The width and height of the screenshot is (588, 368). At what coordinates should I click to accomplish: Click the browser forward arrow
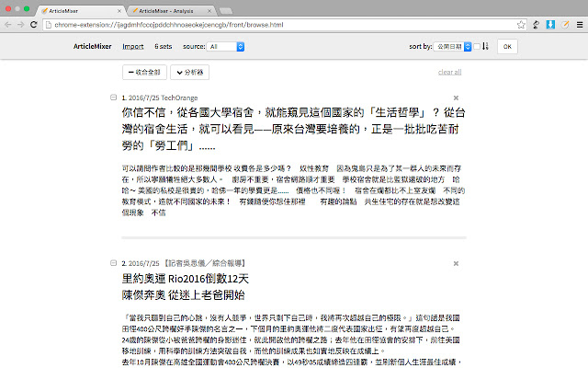coord(20,25)
